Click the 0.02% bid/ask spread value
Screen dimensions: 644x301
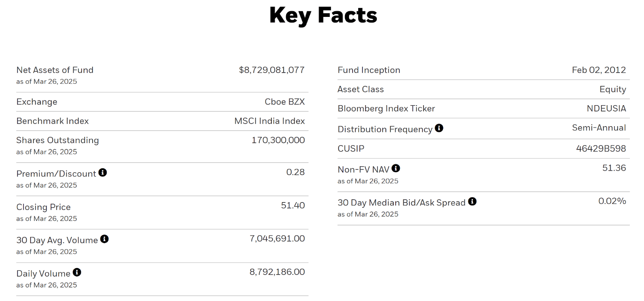(612, 201)
